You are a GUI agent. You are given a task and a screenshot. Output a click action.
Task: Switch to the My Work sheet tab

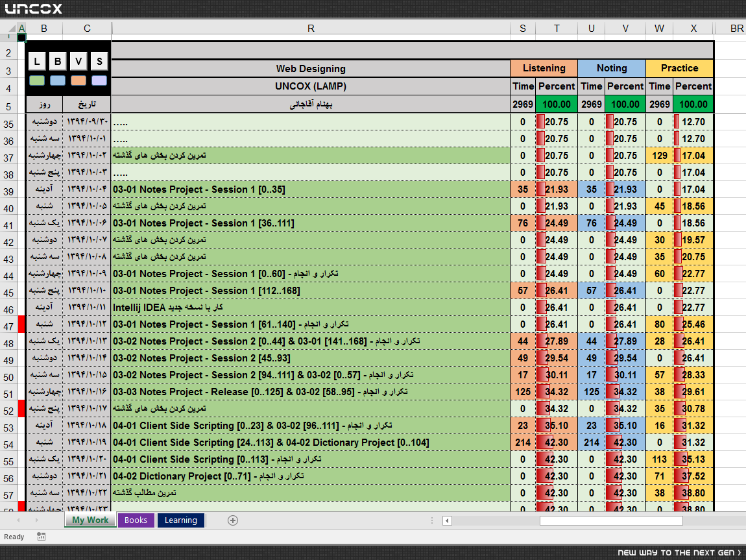click(x=90, y=520)
